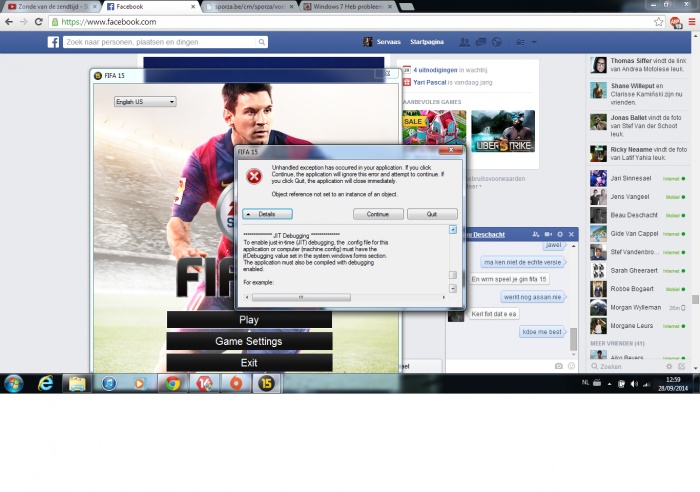Viewport: 700px width, 492px height.
Task: Switch to the sporza.be browser tab
Action: tap(250, 7)
